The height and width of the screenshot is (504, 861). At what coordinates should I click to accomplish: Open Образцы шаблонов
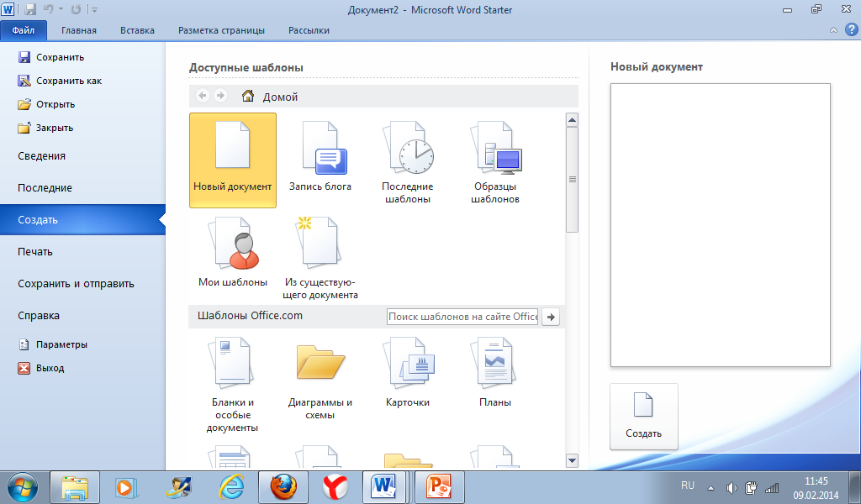pyautogui.click(x=495, y=163)
